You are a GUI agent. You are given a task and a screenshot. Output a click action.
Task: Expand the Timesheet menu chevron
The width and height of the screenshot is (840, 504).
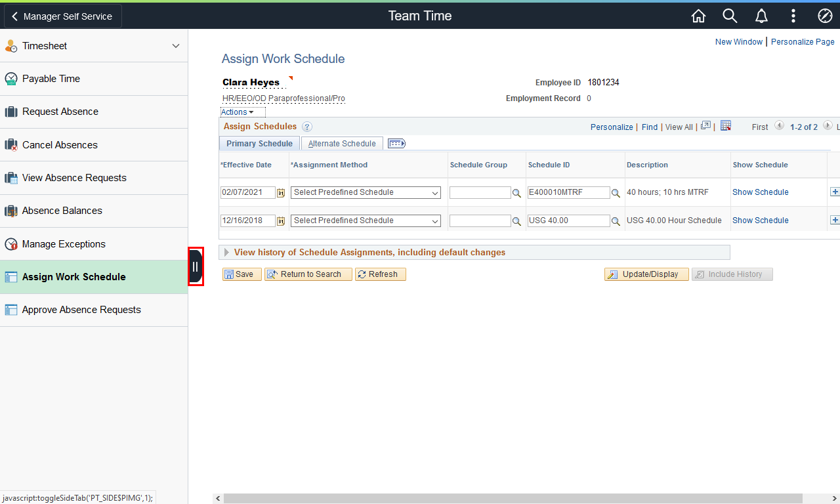click(175, 46)
